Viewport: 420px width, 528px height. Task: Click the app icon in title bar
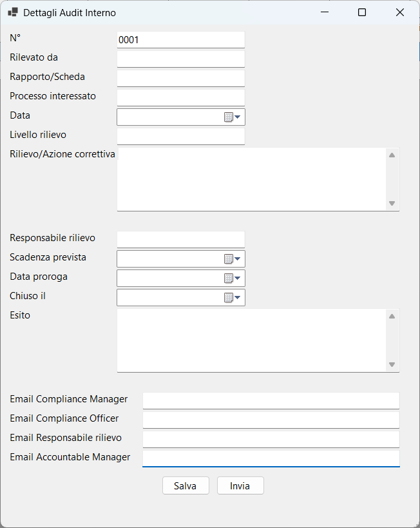(x=13, y=12)
